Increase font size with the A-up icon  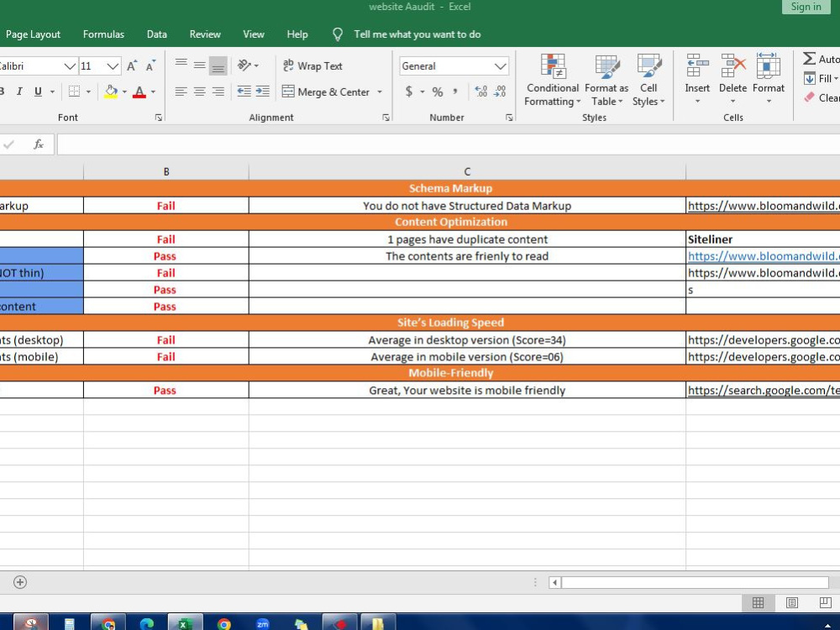click(132, 66)
